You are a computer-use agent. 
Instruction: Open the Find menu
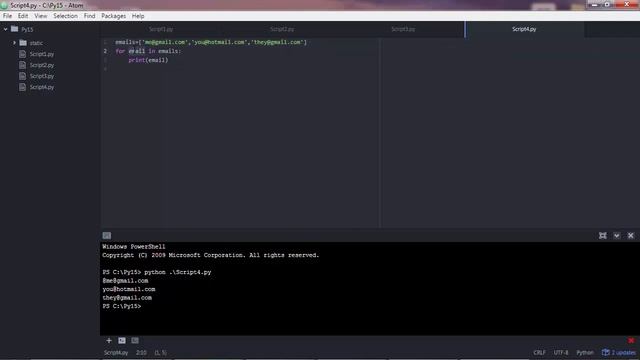(x=89, y=16)
